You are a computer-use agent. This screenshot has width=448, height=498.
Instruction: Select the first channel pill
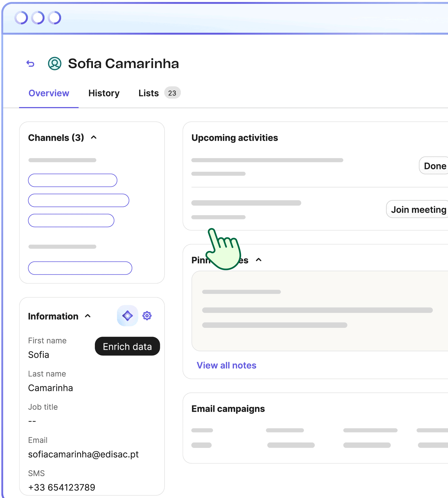[x=72, y=180]
